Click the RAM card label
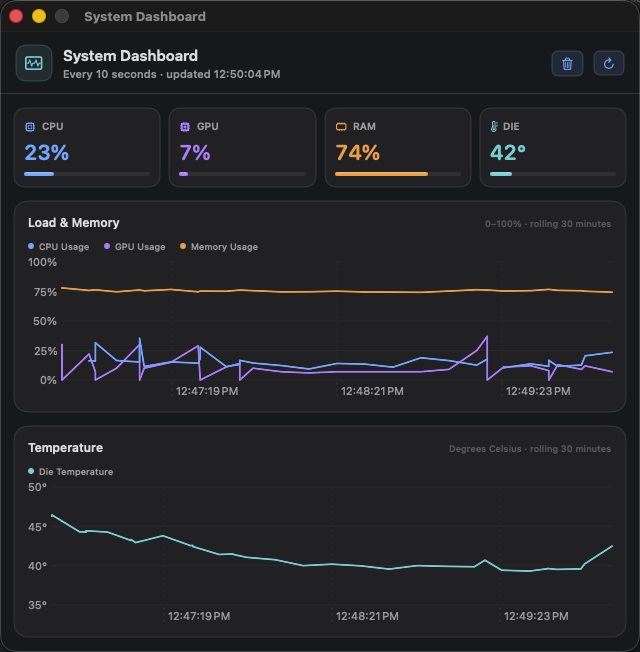The width and height of the screenshot is (640, 652). click(364, 126)
